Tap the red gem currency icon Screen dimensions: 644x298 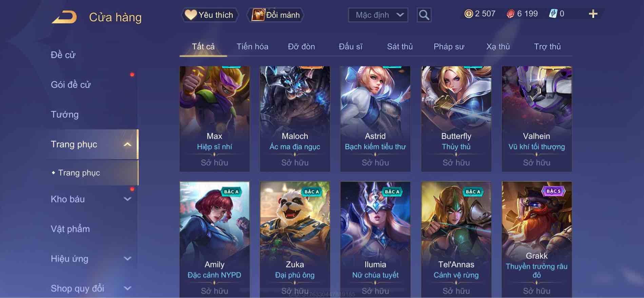click(510, 14)
